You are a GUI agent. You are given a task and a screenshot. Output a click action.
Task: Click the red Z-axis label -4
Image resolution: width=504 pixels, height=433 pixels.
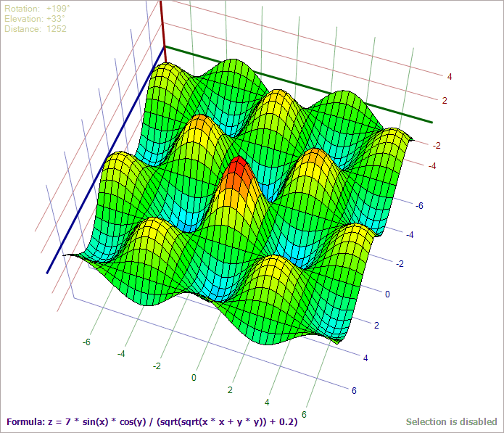(432, 166)
